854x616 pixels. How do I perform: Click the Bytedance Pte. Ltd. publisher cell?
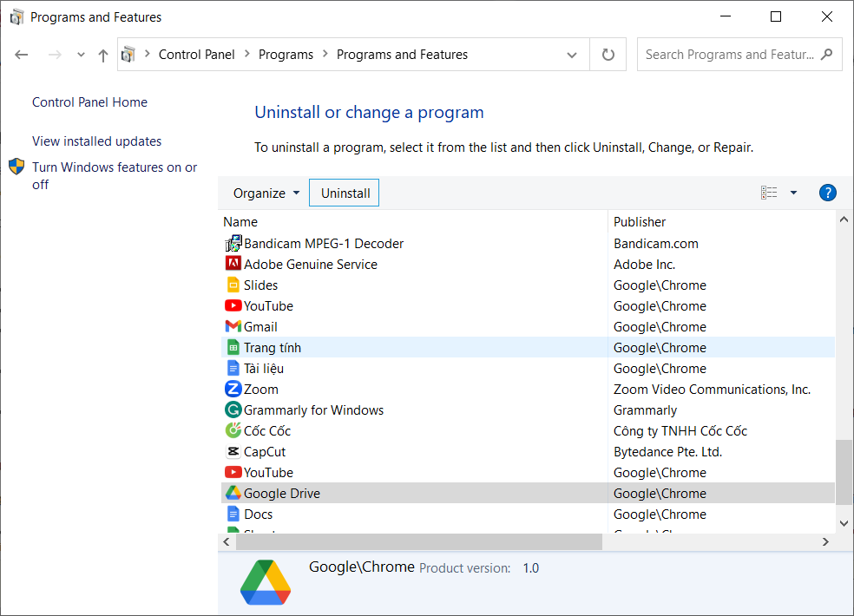(x=667, y=451)
